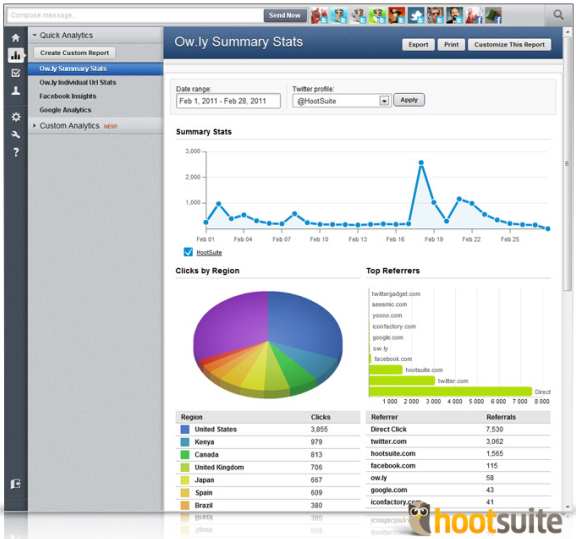Click facebook.com in referrer table
Viewport: 576px width, 539px height.
[x=393, y=466]
